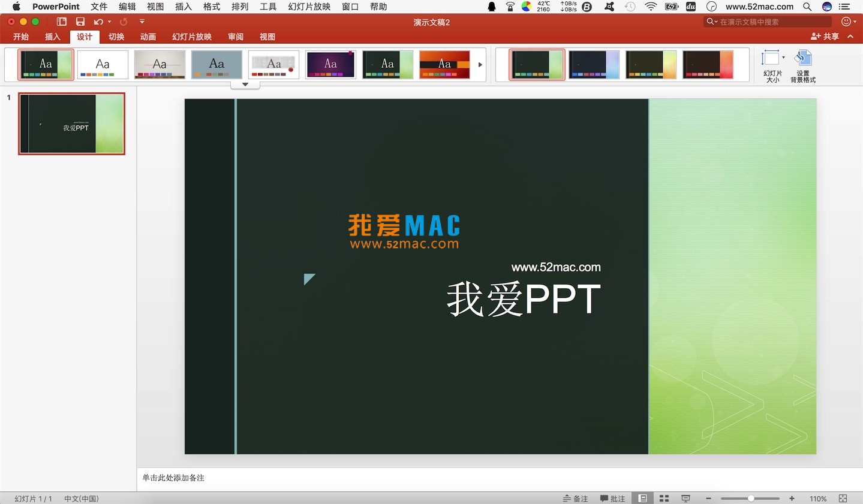Select the 设计 ribbon tab
Viewport: 863px width, 504px height.
pos(85,37)
